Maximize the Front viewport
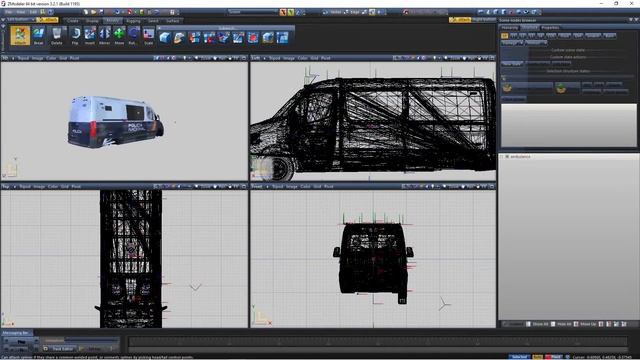 pyautogui.click(x=492, y=187)
